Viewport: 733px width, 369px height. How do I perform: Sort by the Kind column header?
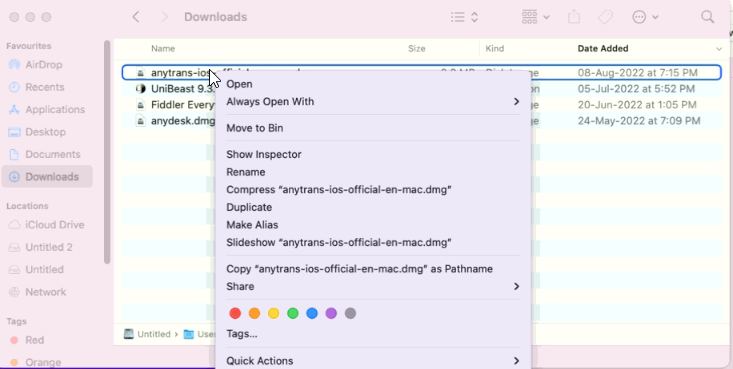495,49
